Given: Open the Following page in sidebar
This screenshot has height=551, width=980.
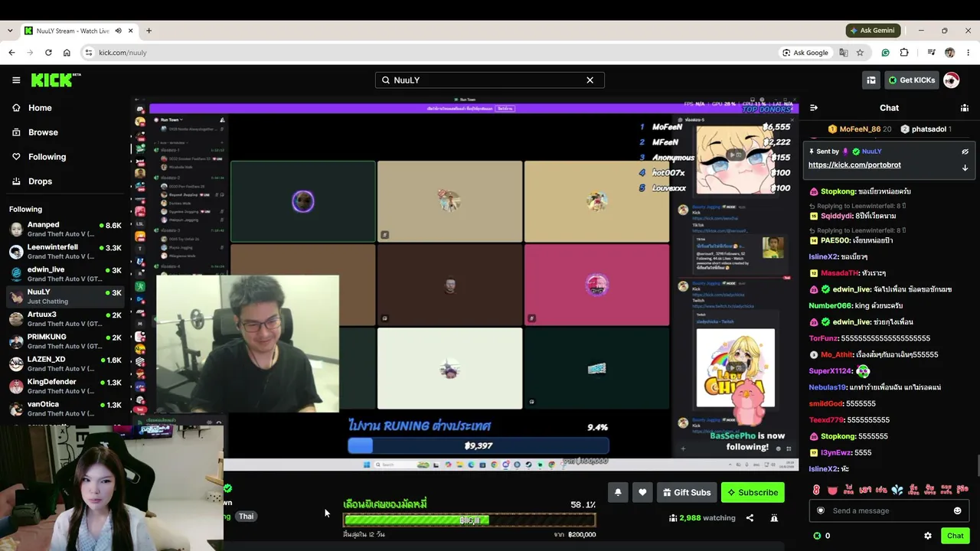Looking at the screenshot, I should (47, 157).
